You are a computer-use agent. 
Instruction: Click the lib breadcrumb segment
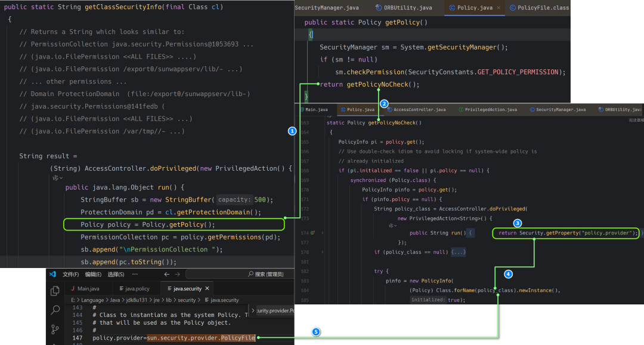pyautogui.click(x=168, y=300)
